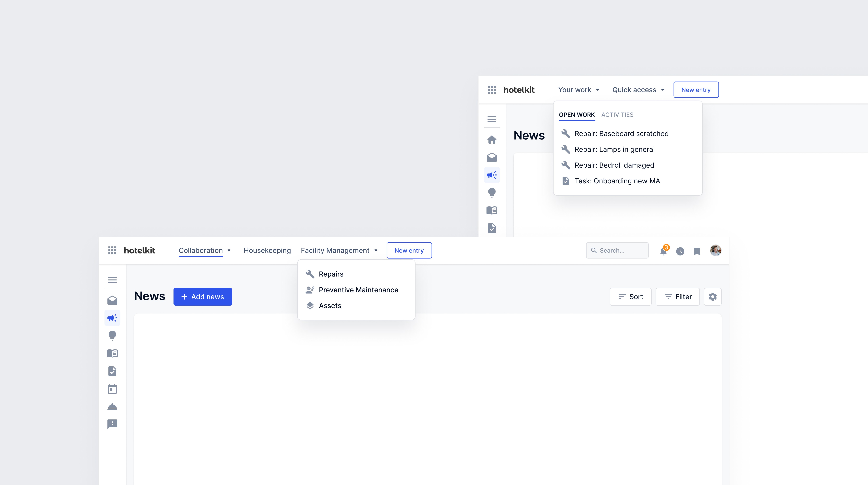Screen dimensions: 868x485
Task: Open the inbox envelope icon in sidebar
Action: point(112,300)
